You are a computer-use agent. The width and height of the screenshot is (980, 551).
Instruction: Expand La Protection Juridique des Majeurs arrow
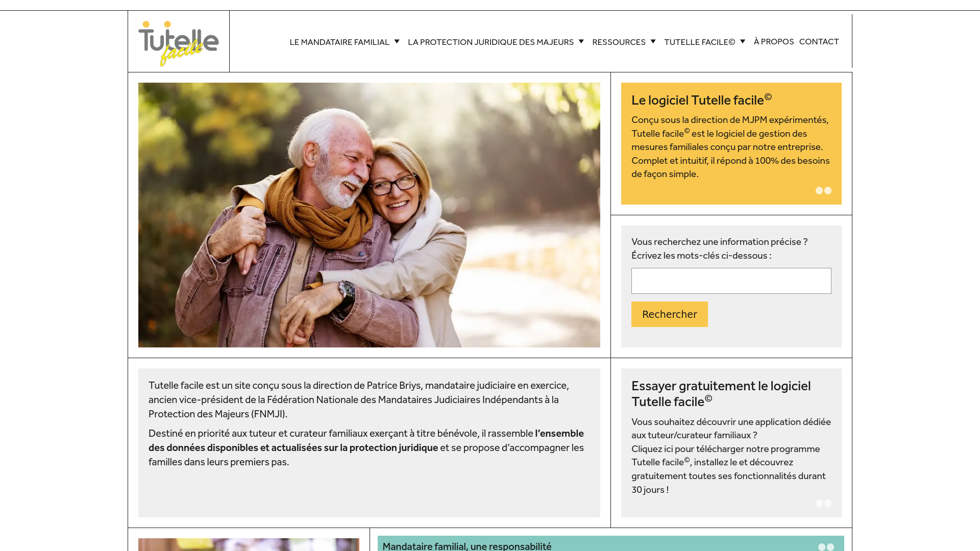pos(581,41)
